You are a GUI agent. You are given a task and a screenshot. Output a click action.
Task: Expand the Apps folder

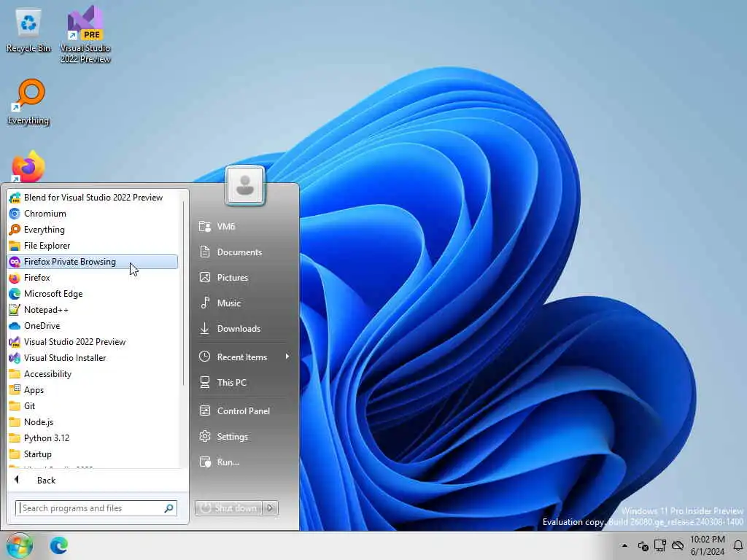[93, 390]
